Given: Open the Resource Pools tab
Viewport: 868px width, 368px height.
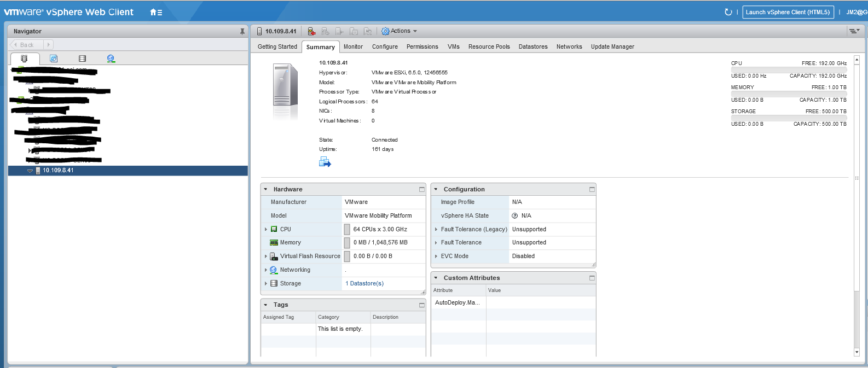Looking at the screenshot, I should 489,46.
